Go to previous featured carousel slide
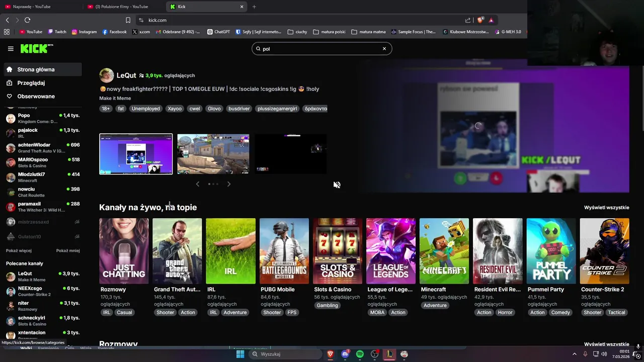Image resolution: width=644 pixels, height=362 pixels. coord(198,184)
